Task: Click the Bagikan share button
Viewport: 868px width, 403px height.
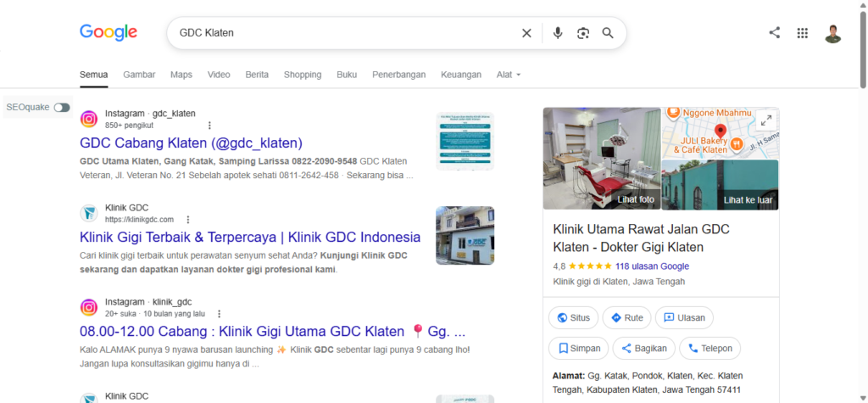Action: (644, 348)
